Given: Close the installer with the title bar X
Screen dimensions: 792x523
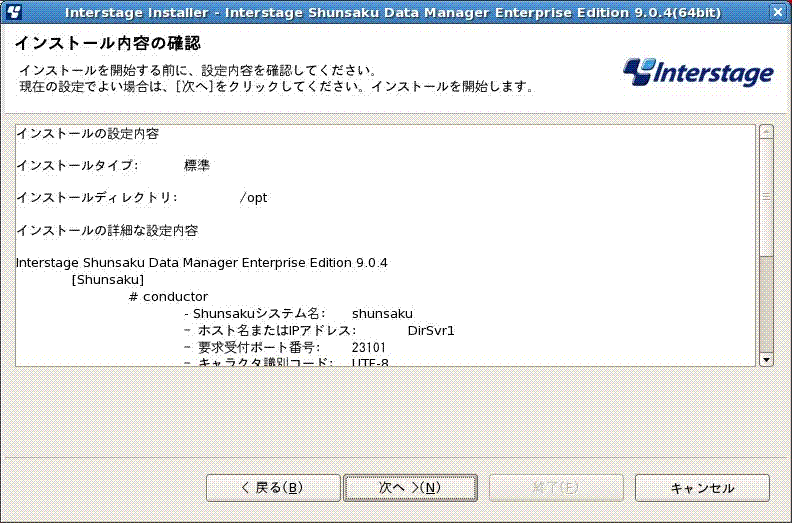Looking at the screenshot, I should (778, 12).
